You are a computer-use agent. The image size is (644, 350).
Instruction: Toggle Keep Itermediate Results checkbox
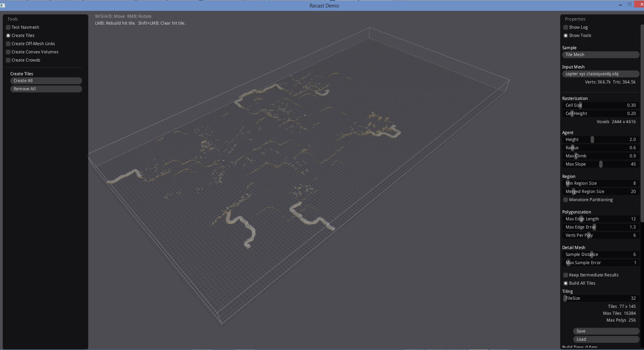(x=566, y=275)
